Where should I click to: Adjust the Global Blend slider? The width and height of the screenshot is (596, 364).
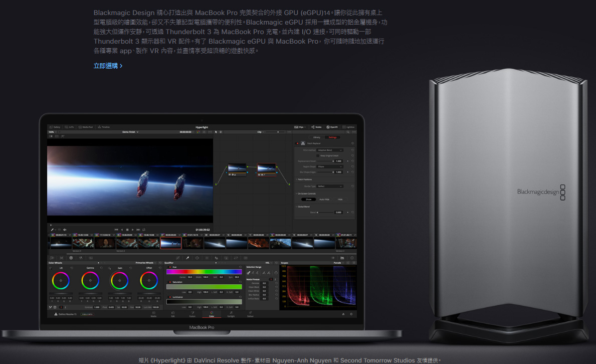click(325, 212)
